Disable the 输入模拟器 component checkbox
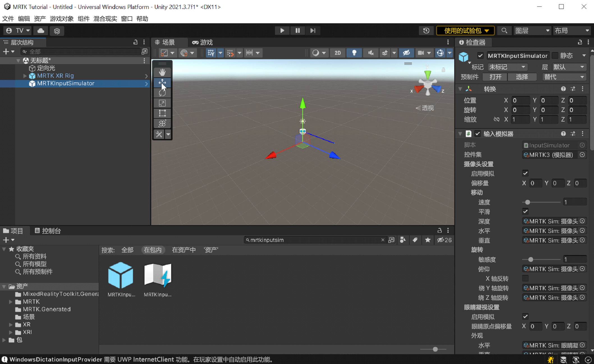 [478, 134]
